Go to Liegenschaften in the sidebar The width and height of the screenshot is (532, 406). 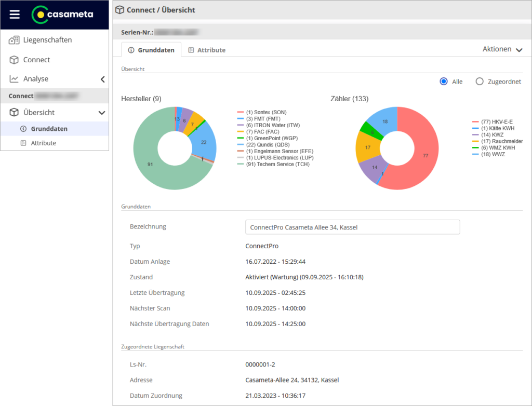click(47, 40)
